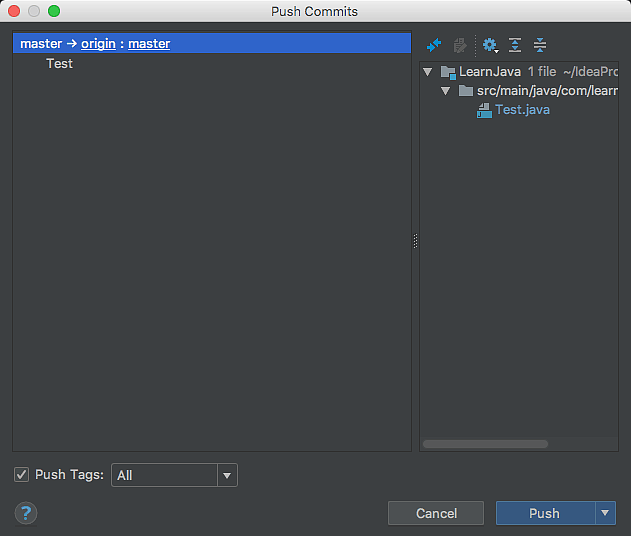Click the Edit Source pencil icon
The width and height of the screenshot is (631, 536).
tap(460, 45)
